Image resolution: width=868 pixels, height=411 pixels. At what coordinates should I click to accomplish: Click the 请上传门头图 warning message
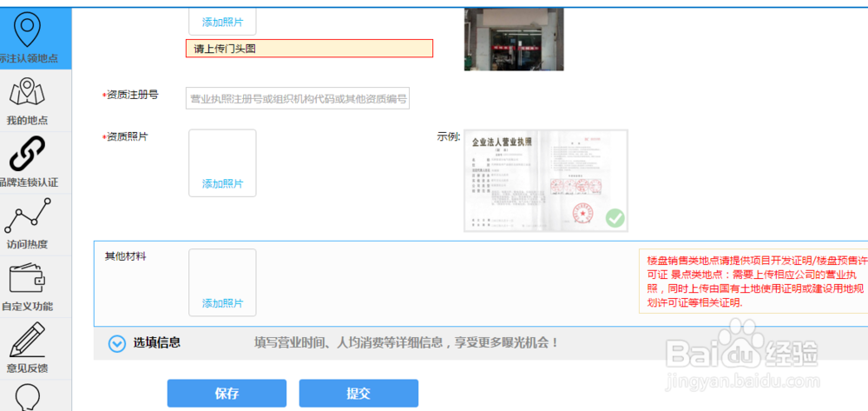coord(310,49)
